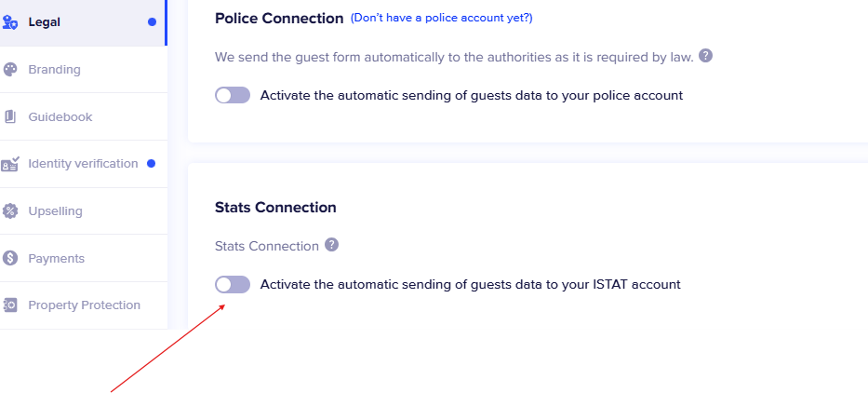Click the Payments dollar icon
This screenshot has width=868, height=393.
[x=10, y=258]
